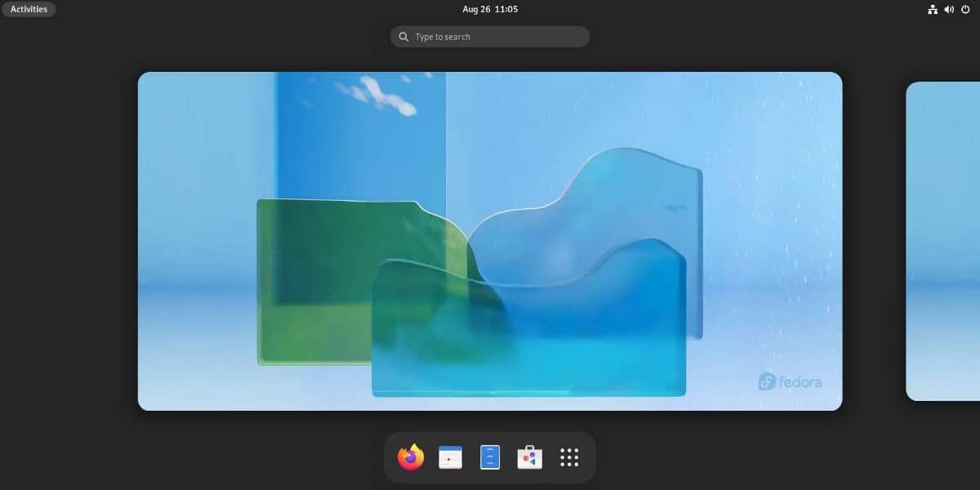
Task: Show the applications grid via the nine-dot icon
Action: pyautogui.click(x=568, y=457)
